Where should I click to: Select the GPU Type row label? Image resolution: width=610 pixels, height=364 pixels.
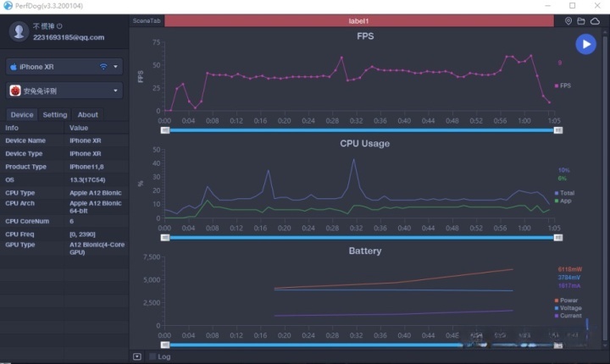[x=19, y=245]
